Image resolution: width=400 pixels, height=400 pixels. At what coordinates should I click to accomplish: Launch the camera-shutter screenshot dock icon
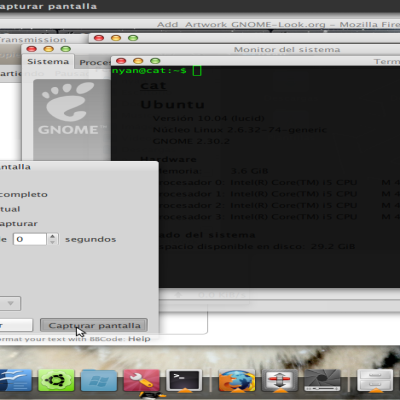[322, 380]
